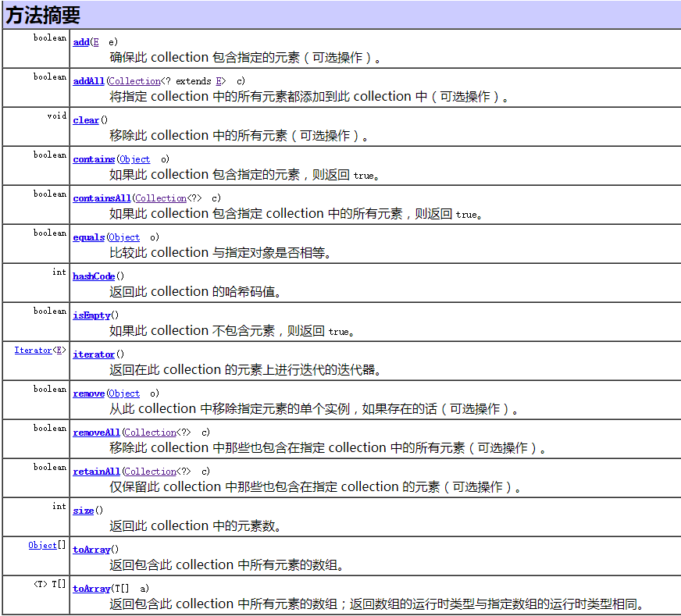Click Object link in contains parameters
681x616 pixels.
[134, 159]
